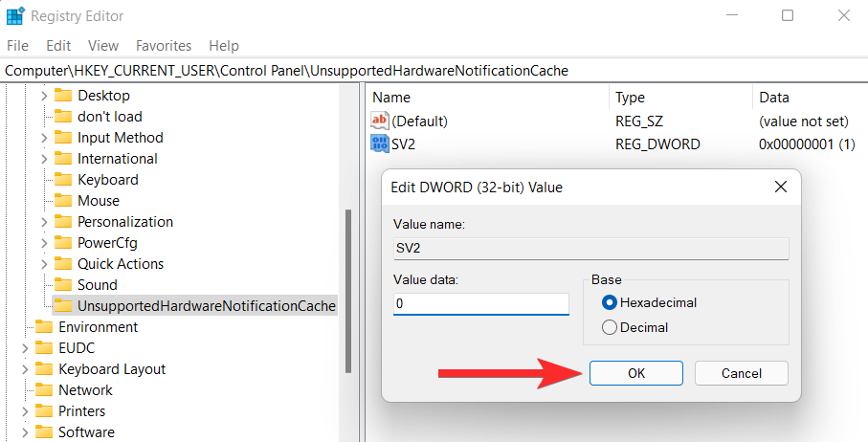Open the Favorites menu
The width and height of the screenshot is (868, 442).
click(164, 46)
